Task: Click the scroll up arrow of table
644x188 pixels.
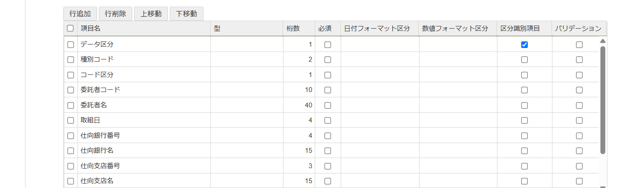Action: pyautogui.click(x=603, y=41)
